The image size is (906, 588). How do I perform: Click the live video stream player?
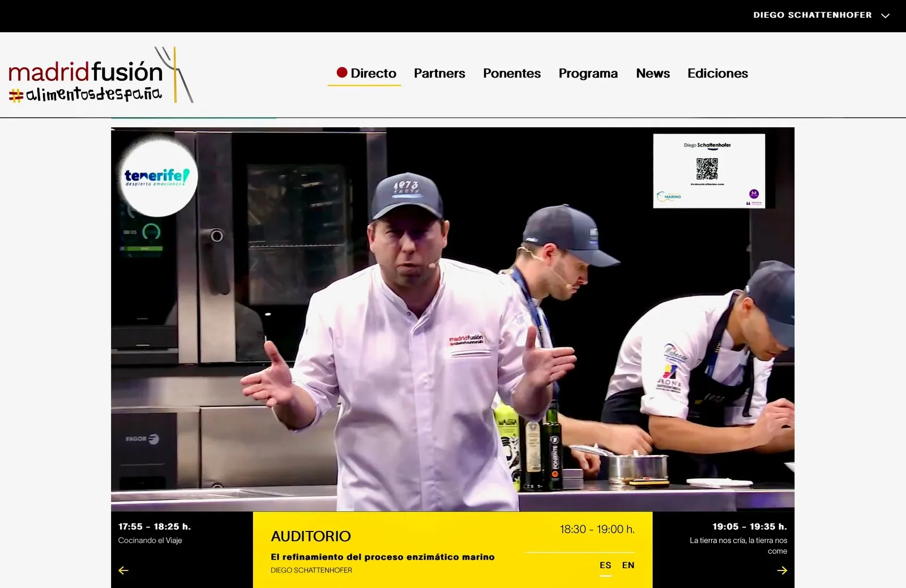pos(452,319)
